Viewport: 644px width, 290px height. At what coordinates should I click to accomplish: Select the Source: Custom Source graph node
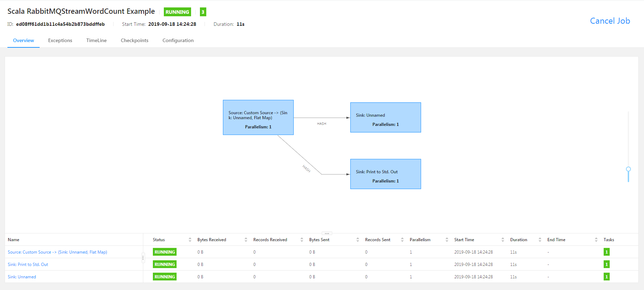tap(258, 117)
